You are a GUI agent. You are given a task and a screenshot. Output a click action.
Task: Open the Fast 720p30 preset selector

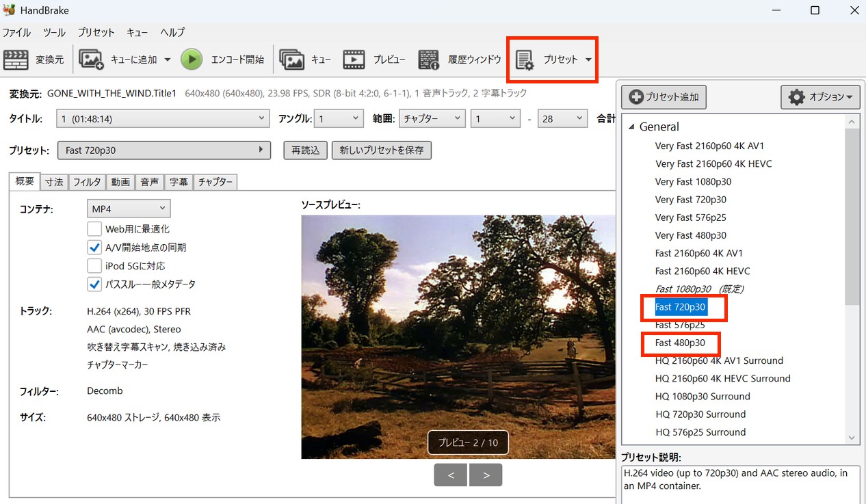(x=164, y=150)
